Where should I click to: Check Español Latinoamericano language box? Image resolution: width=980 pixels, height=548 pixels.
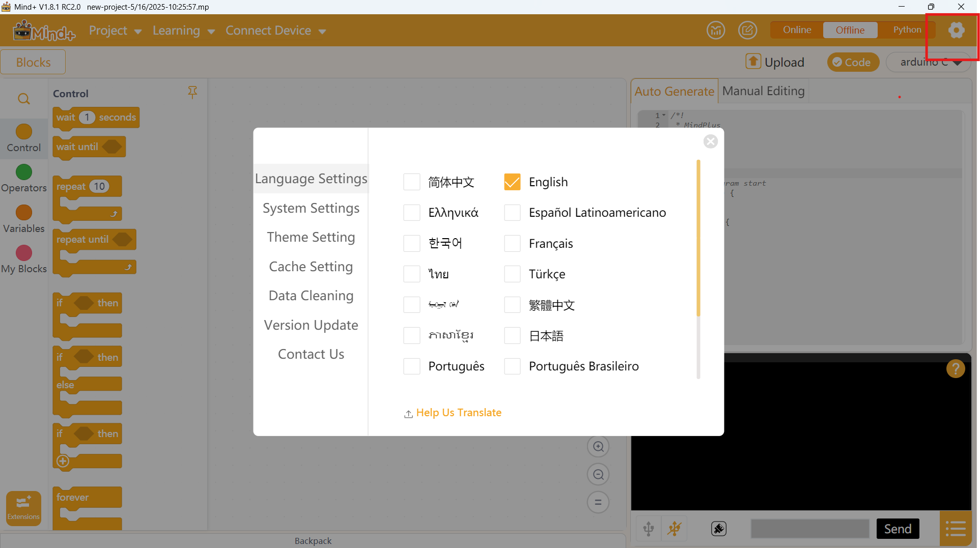point(512,213)
